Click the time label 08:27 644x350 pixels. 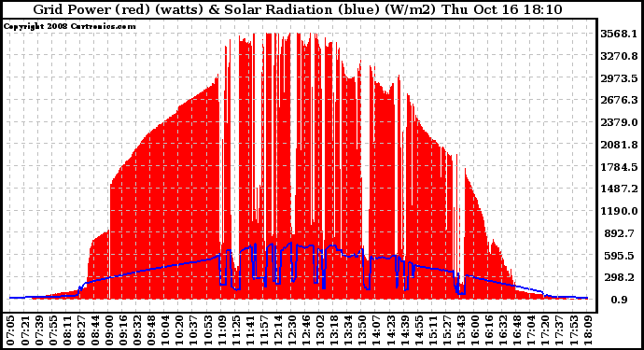click(x=81, y=330)
